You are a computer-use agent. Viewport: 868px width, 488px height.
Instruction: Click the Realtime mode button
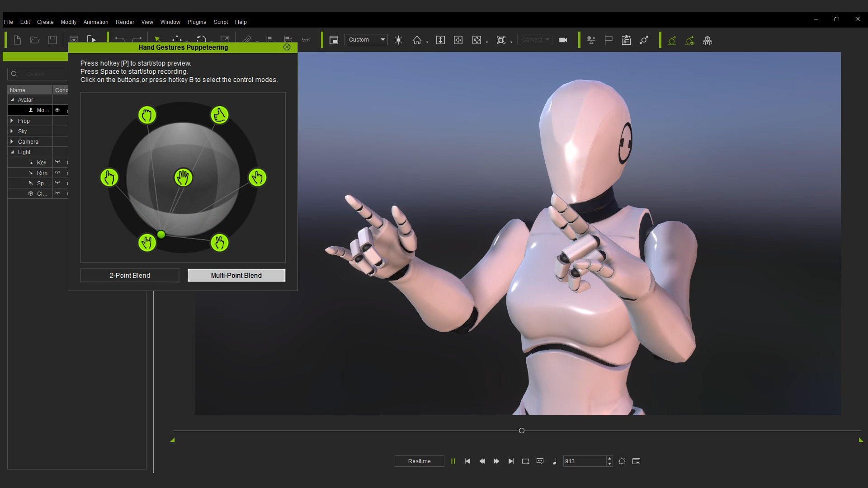click(419, 461)
